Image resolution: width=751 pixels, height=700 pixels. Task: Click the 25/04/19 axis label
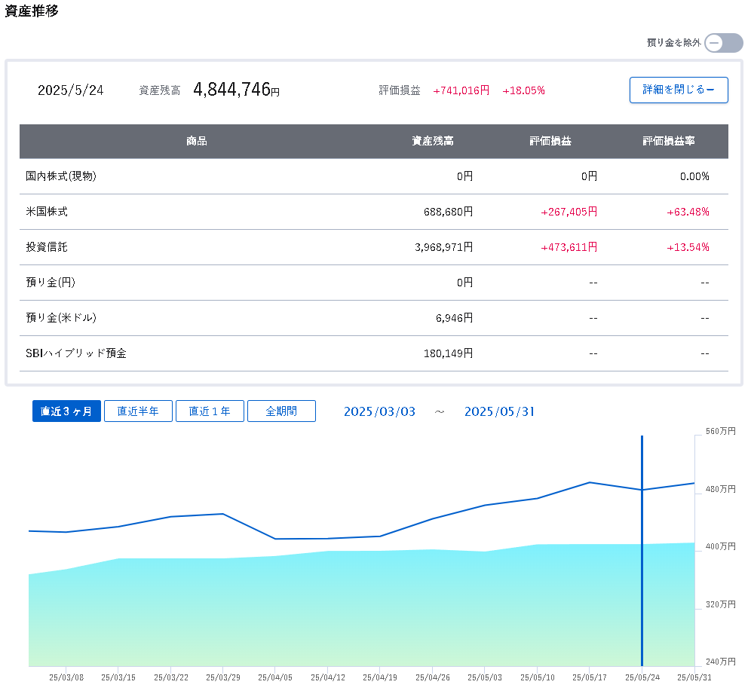(x=380, y=677)
